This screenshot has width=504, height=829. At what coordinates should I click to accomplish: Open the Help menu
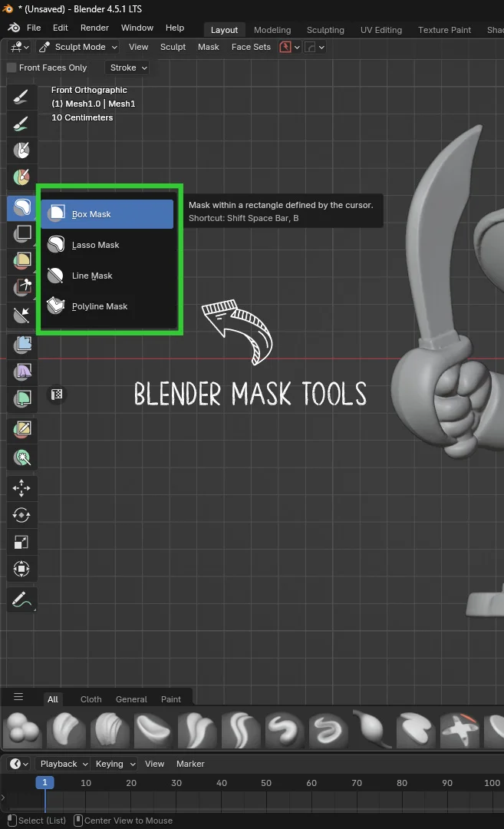coord(175,28)
